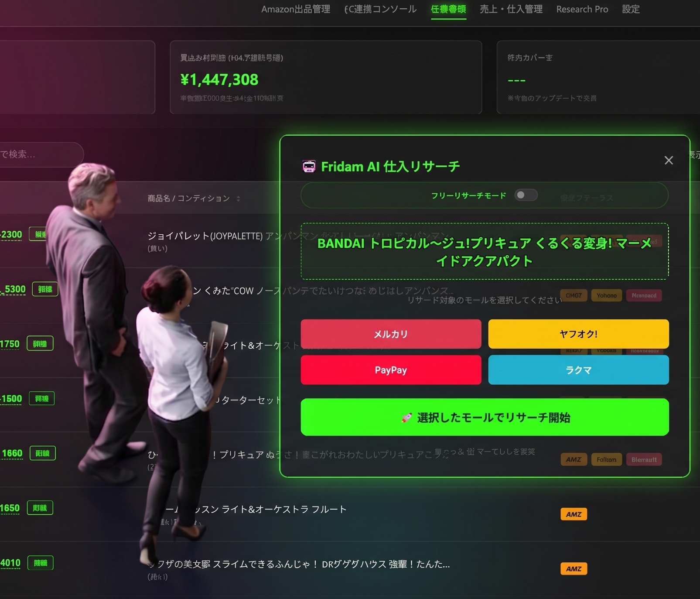The width and height of the screenshot is (700, 599).
Task: Select the PayPay mall button
Action: (391, 370)
